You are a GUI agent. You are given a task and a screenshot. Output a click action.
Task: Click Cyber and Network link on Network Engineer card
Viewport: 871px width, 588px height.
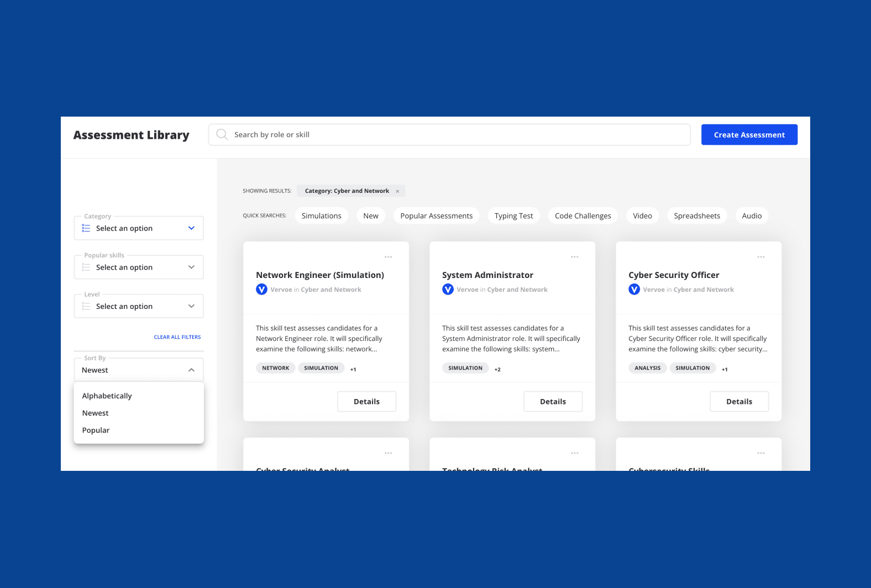(x=331, y=290)
